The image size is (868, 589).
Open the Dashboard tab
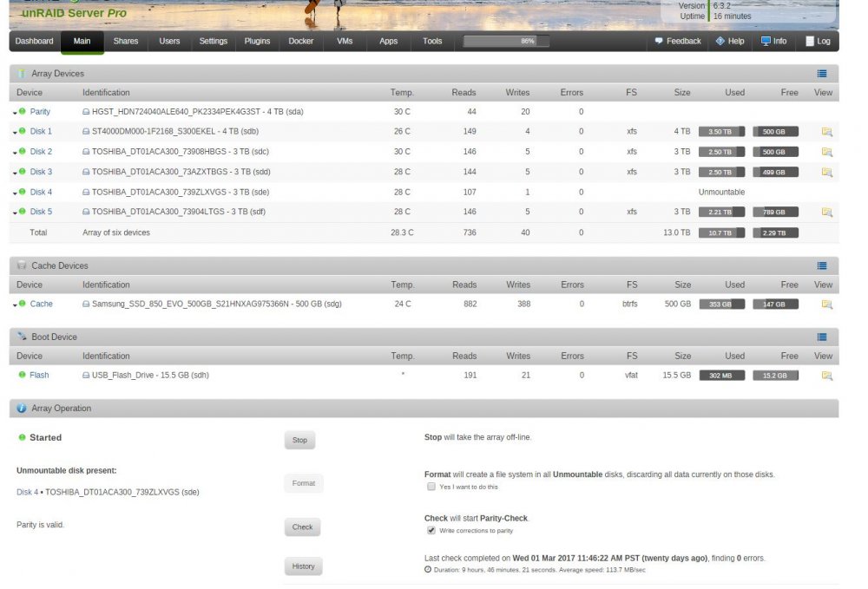click(x=35, y=42)
